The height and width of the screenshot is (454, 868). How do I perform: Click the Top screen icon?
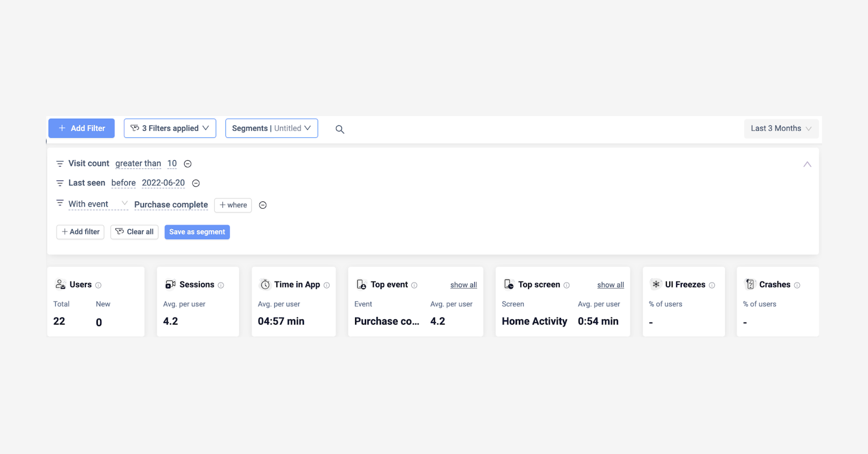pos(509,284)
